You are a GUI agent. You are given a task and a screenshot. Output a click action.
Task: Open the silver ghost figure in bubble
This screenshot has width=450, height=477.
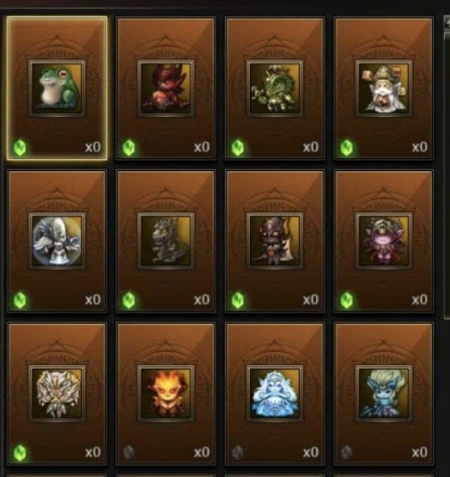point(57,241)
